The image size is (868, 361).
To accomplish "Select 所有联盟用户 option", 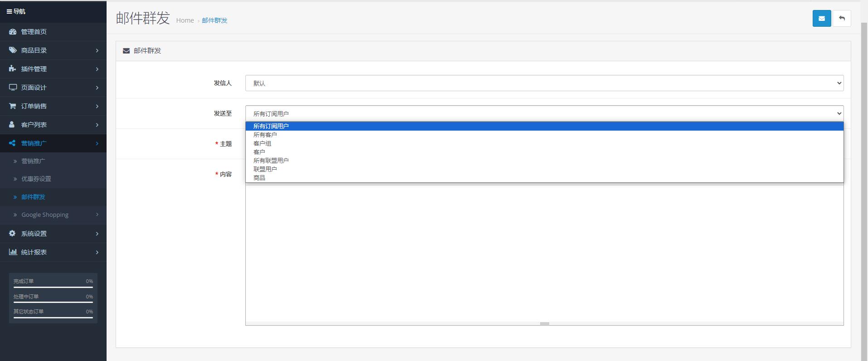I will point(271,161).
